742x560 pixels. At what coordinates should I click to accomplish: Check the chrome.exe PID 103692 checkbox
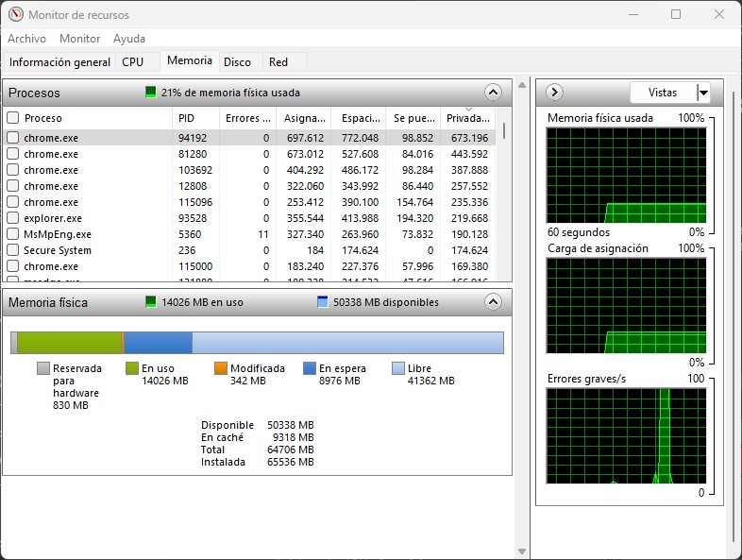[x=13, y=169]
